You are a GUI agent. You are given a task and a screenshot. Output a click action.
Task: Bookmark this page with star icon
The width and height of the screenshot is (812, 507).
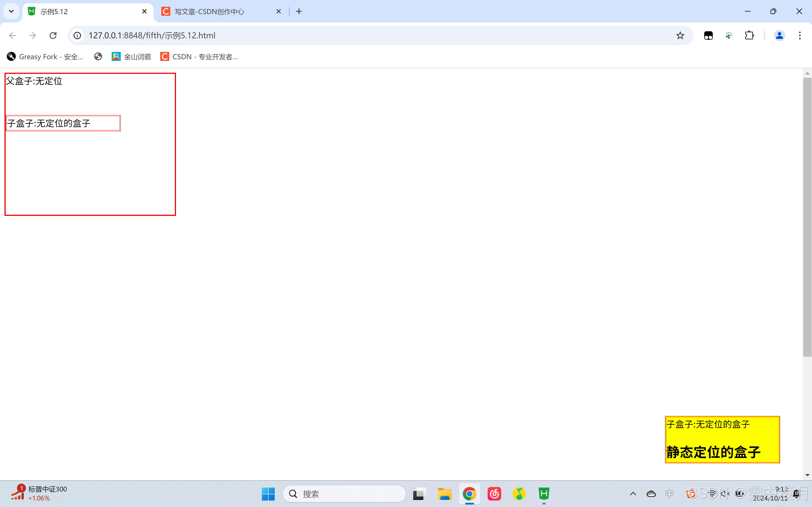coord(680,36)
